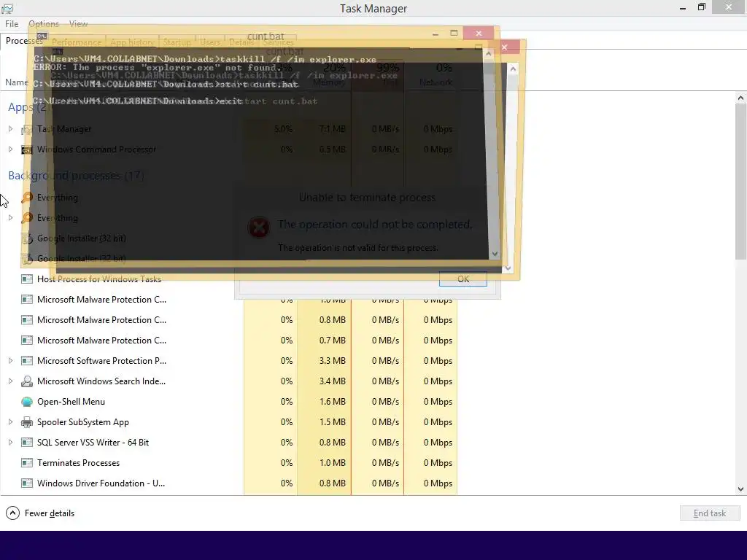747x560 pixels.
Task: Expand the second Everything process row
Action: point(10,217)
